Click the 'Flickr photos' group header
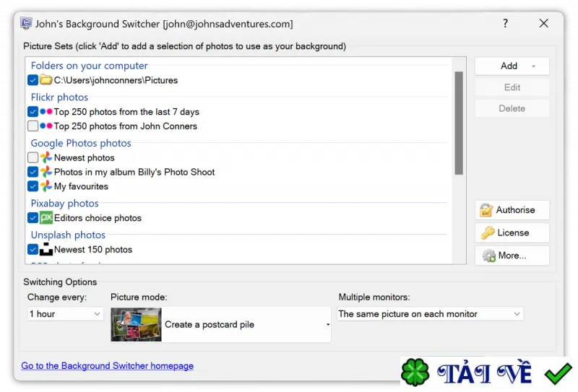Screen dimensions: 578x392 59,97
